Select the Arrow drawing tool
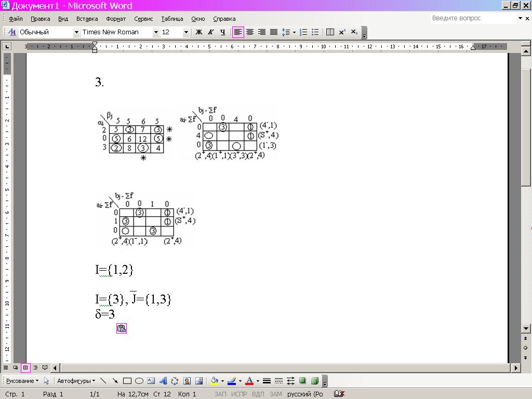 pyautogui.click(x=115, y=381)
